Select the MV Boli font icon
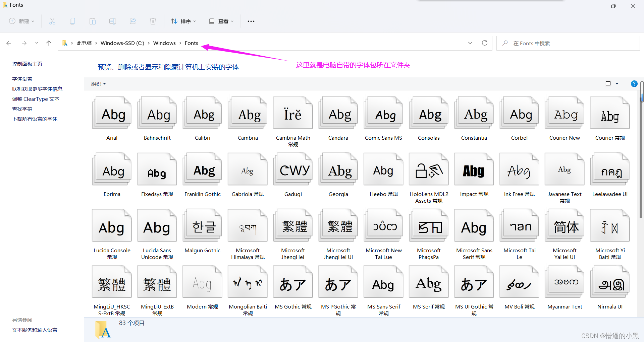Image resolution: width=644 pixels, height=342 pixels. tap(519, 282)
